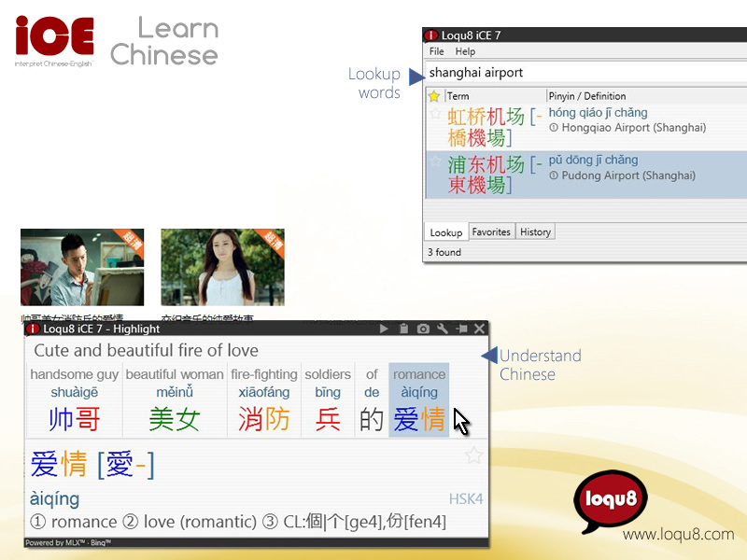Click the Loqu8 iCE 7 lookup window app icon
The width and height of the screenshot is (747, 560).
431,35
